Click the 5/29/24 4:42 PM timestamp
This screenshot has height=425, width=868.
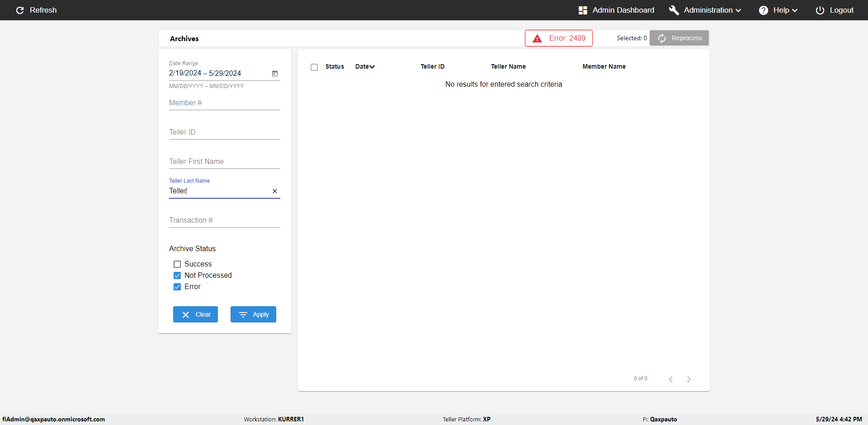click(839, 419)
